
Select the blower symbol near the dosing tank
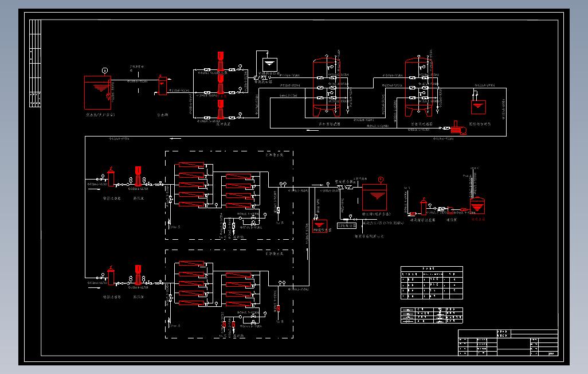pos(458,128)
